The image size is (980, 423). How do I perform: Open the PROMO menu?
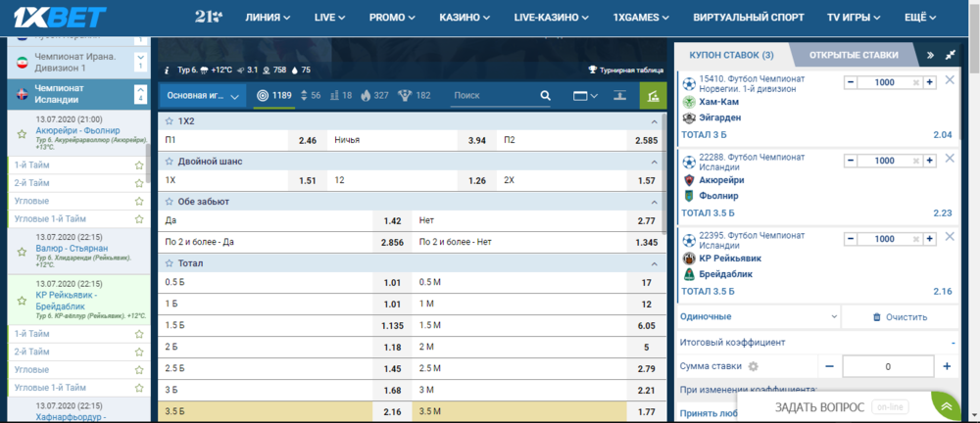pos(392,18)
